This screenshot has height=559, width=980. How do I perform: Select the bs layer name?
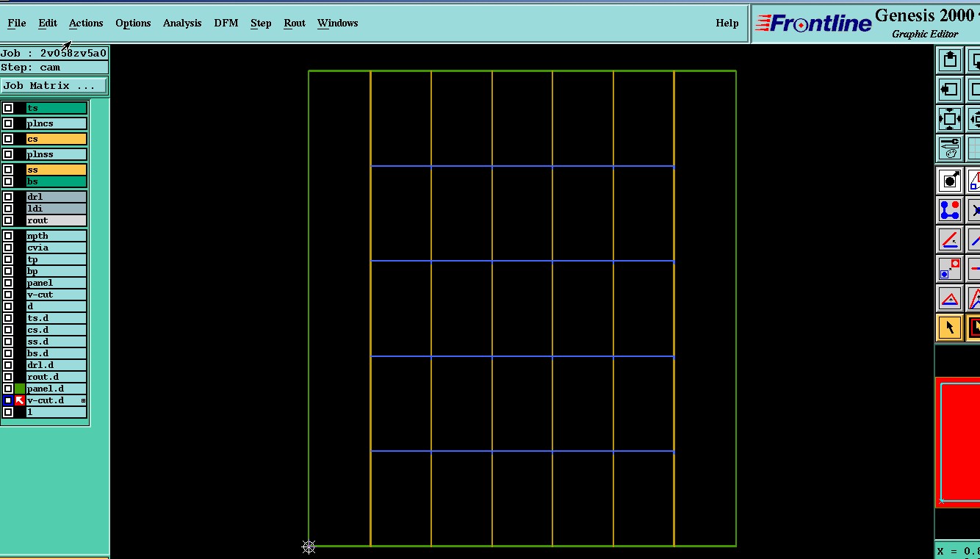[x=57, y=181]
